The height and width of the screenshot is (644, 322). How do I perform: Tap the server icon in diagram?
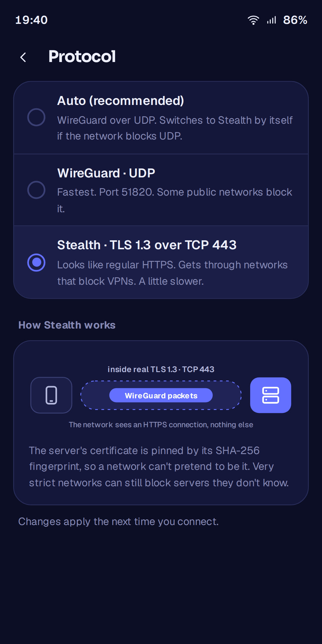click(x=270, y=395)
